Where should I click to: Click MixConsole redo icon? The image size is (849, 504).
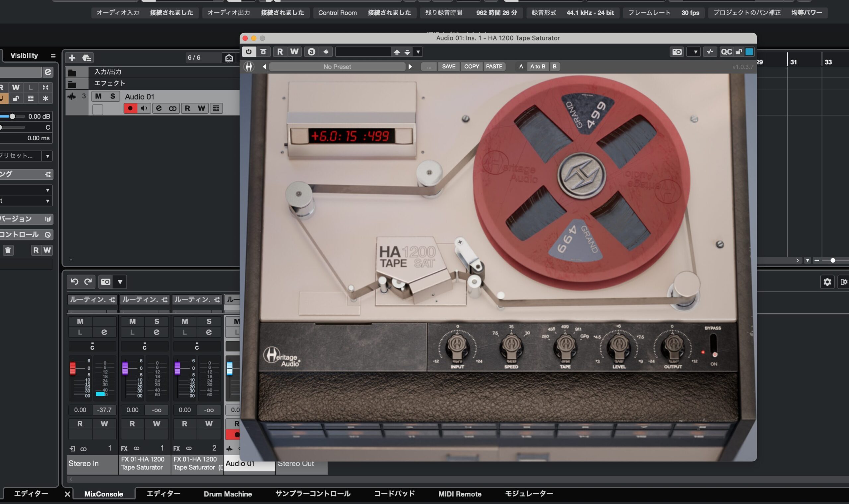pyautogui.click(x=88, y=282)
